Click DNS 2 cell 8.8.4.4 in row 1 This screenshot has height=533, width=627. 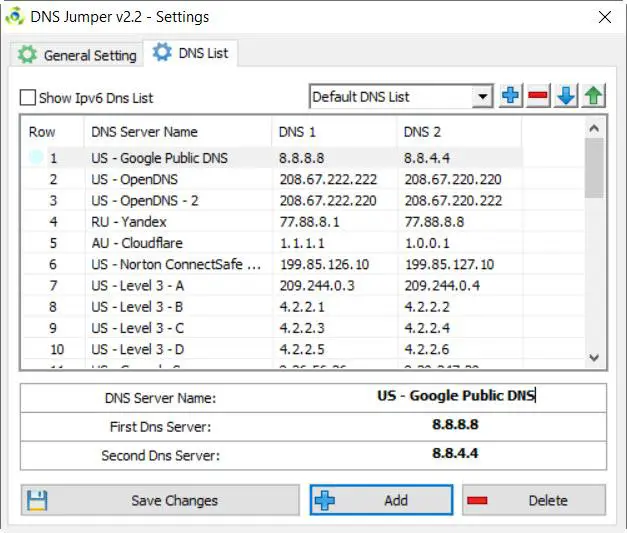[427, 158]
